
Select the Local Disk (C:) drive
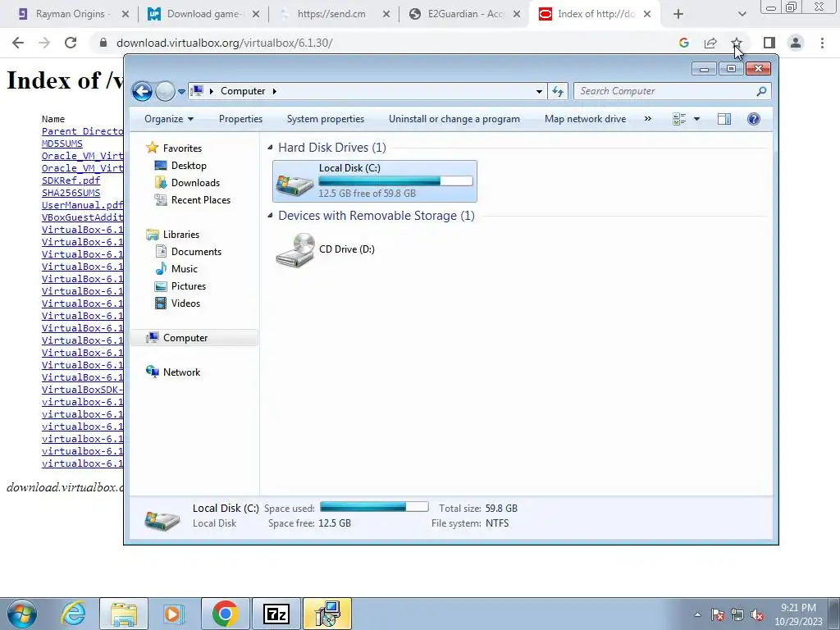tap(374, 181)
